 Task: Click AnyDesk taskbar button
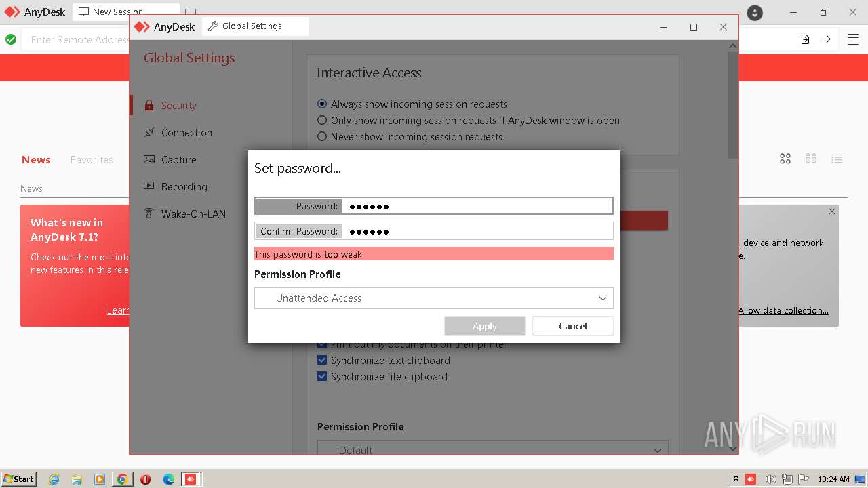pyautogui.click(x=191, y=479)
